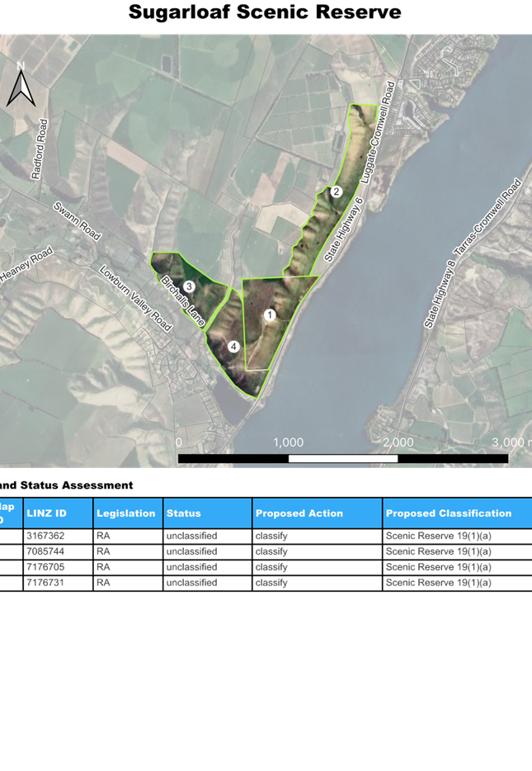Click the Sugarloaf Scenic Reserve title
The image size is (532, 771).
(265, 12)
